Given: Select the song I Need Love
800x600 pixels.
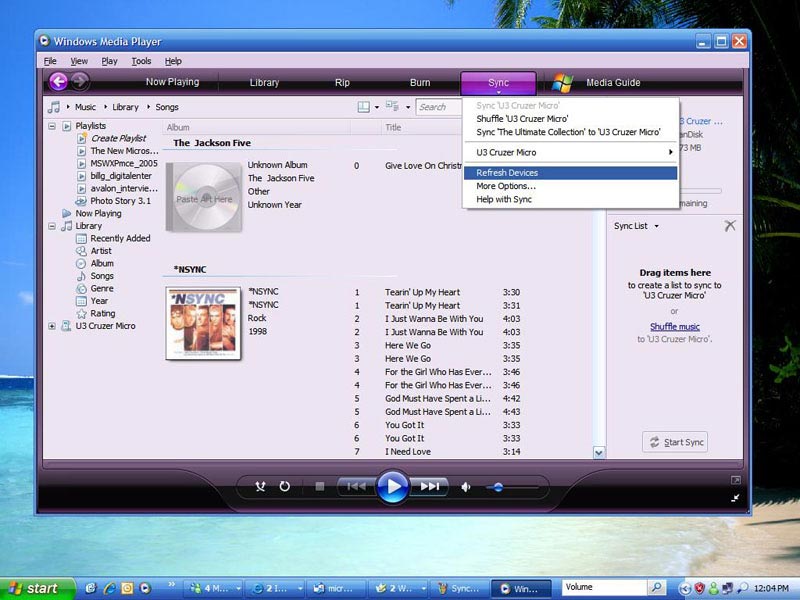Looking at the screenshot, I should [x=408, y=452].
